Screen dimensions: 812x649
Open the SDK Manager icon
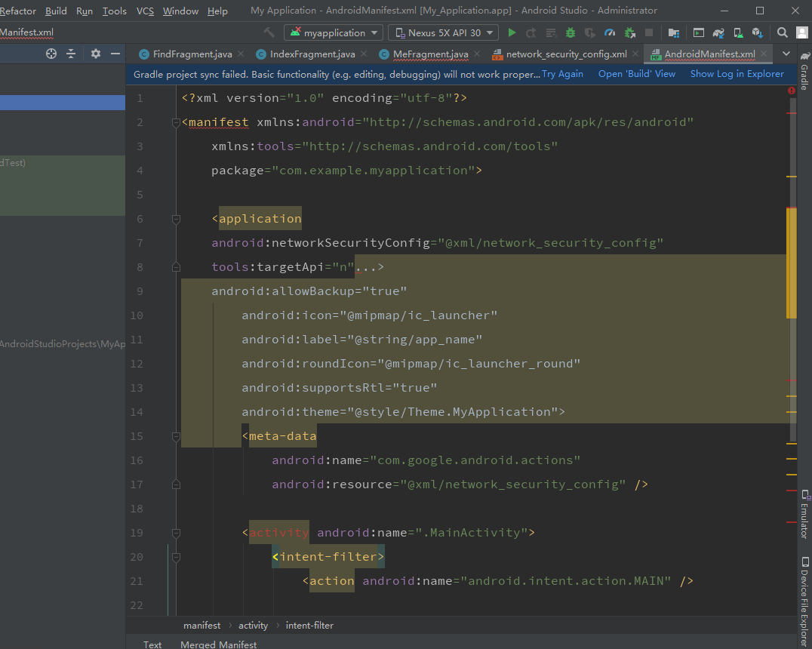(x=757, y=32)
